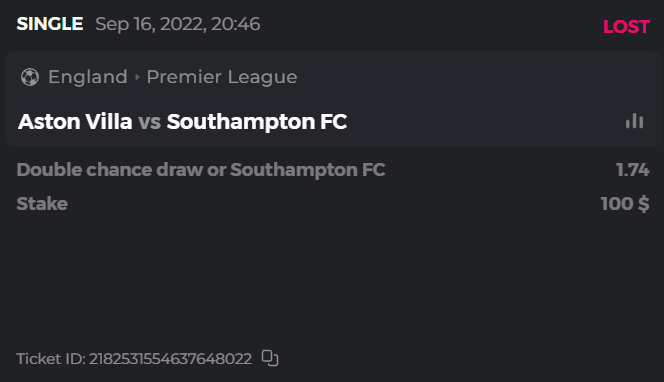Screen dimensions: 664x382
Task: Click the soccer ball sport icon
Action: [x=30, y=77]
